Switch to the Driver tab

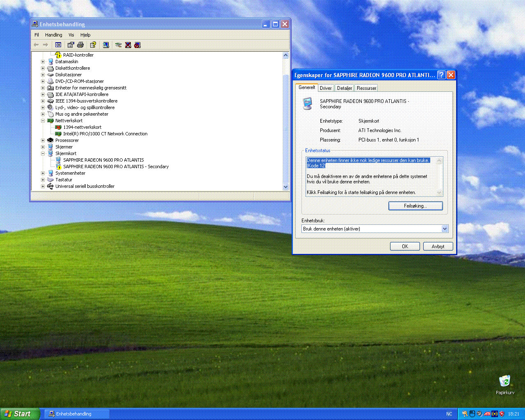(326, 88)
